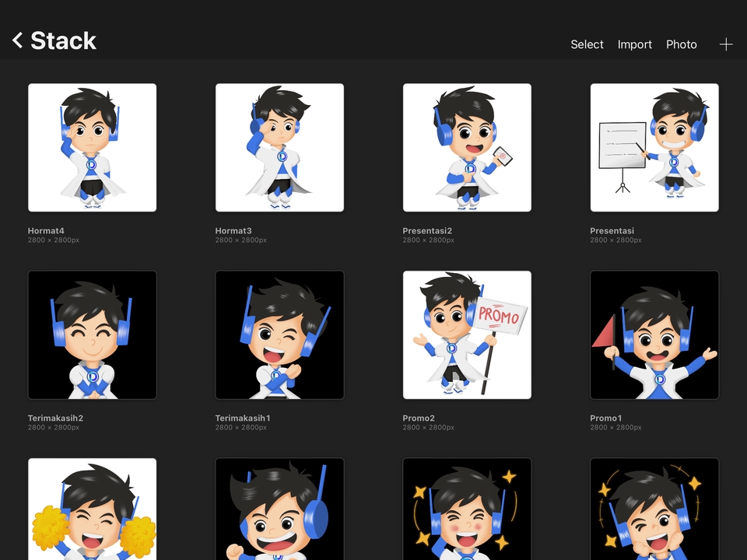
Task: Open the Presentasi whiteboard artwork thumbnail
Action: click(x=654, y=148)
